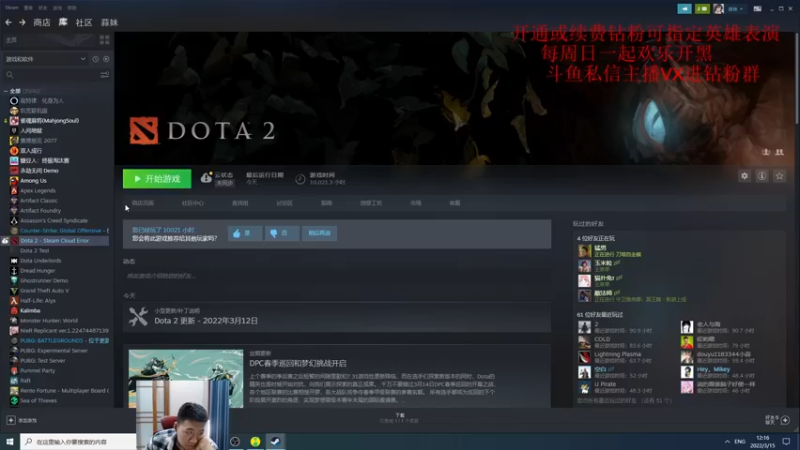This screenshot has width=800, height=450.
Task: Select PUBG: Test Server entry
Action: click(x=42, y=361)
